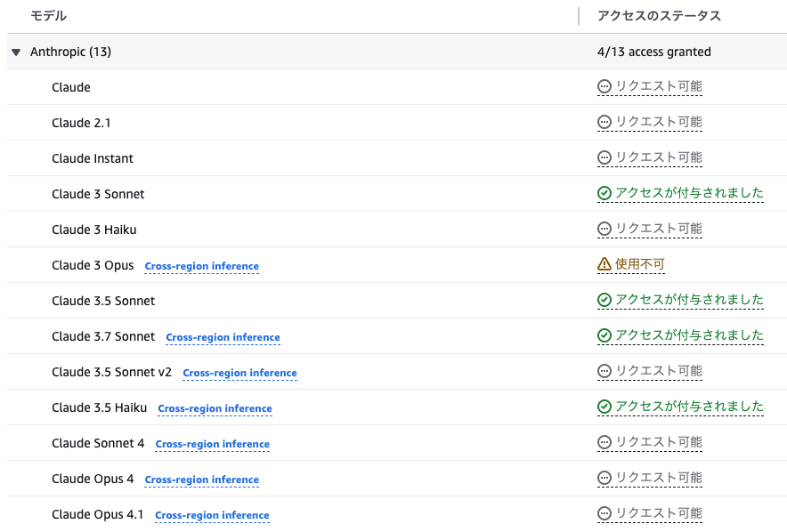Click the green checkmark icon for Claude 3.7 Sonnet

click(604, 336)
